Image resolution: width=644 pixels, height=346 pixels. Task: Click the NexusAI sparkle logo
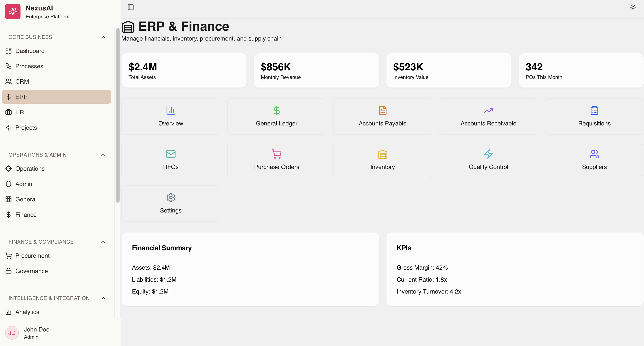pos(13,11)
